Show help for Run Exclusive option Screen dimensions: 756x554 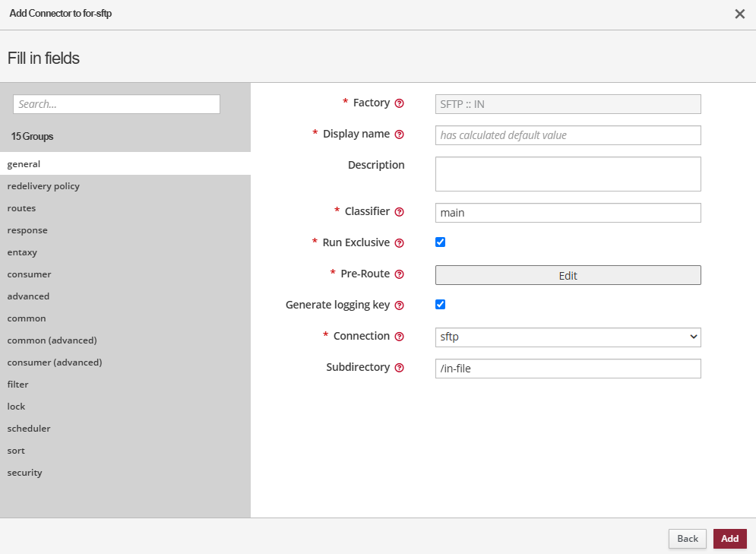pyautogui.click(x=400, y=243)
